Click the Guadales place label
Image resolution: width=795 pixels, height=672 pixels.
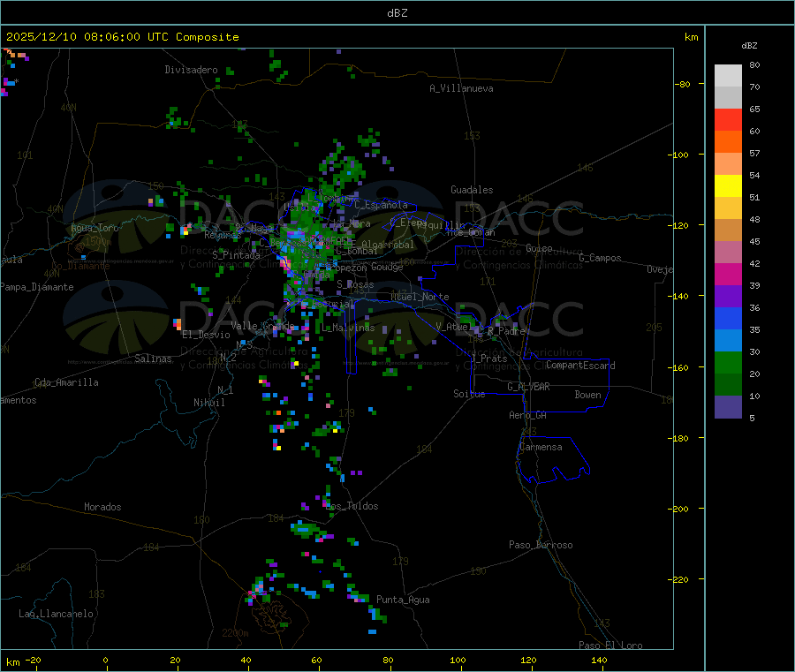tap(472, 190)
